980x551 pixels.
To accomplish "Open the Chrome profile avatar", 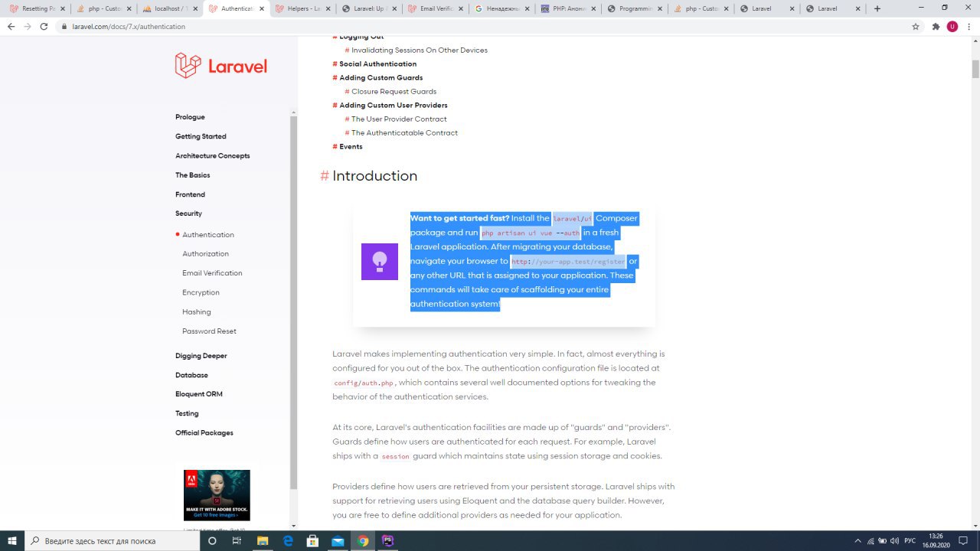I will click(x=952, y=26).
